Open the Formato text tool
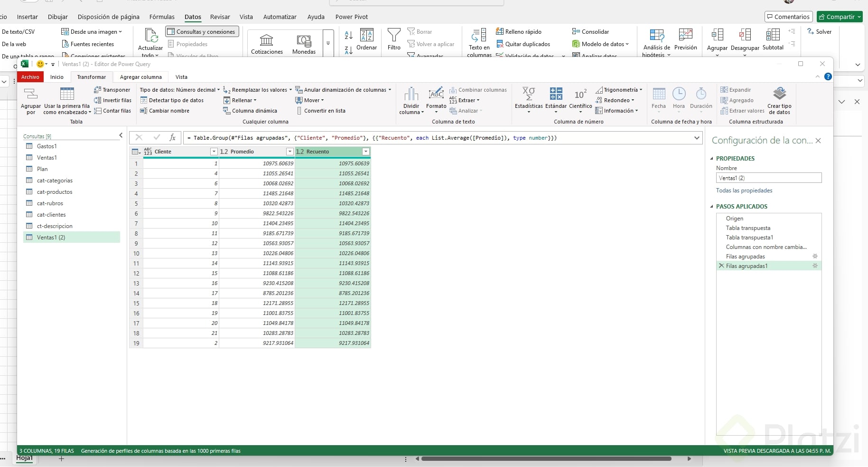Viewport: 868px width, 467px height. click(436, 101)
